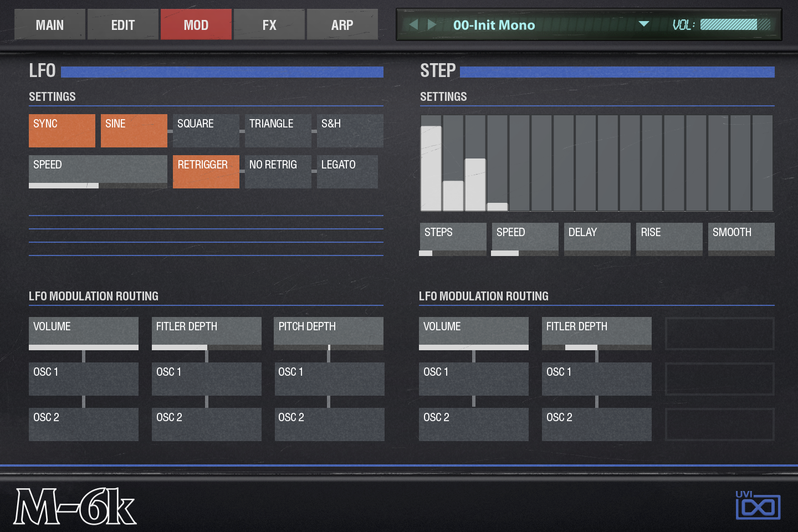
Task: Adjust the DELAY slider
Action: point(597,239)
